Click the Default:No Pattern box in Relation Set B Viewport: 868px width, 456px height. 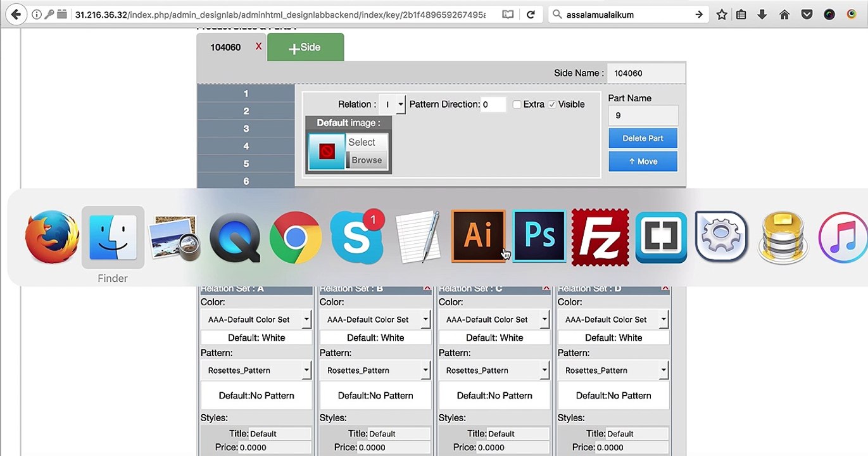point(375,396)
